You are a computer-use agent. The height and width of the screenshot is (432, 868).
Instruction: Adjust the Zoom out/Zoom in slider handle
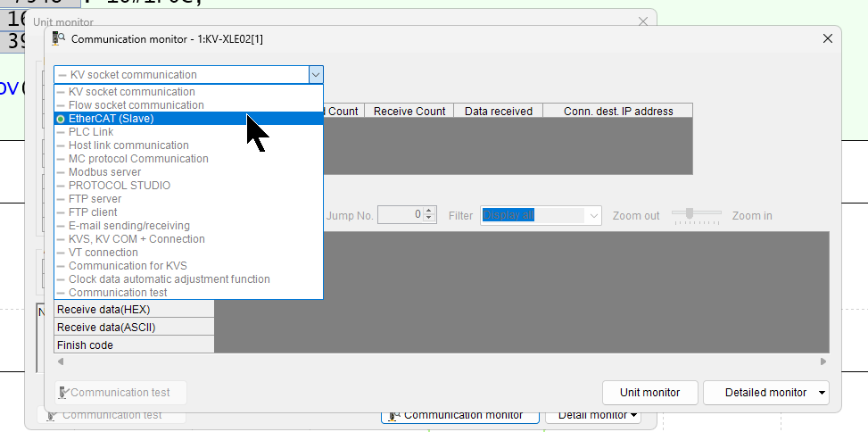tap(690, 213)
